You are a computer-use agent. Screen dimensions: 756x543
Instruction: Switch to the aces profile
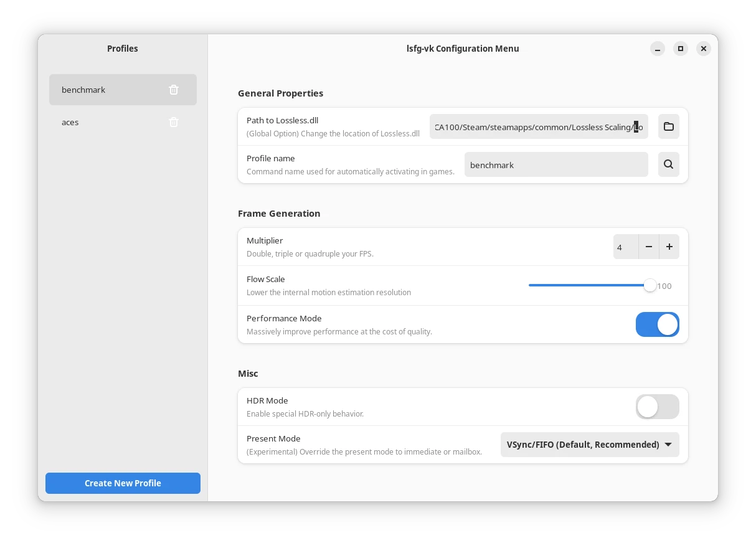[106, 122]
